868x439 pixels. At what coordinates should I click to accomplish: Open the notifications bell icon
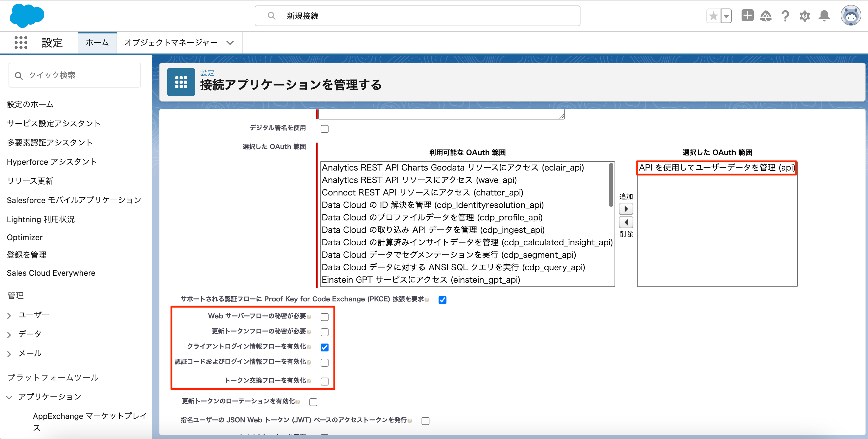pos(824,16)
